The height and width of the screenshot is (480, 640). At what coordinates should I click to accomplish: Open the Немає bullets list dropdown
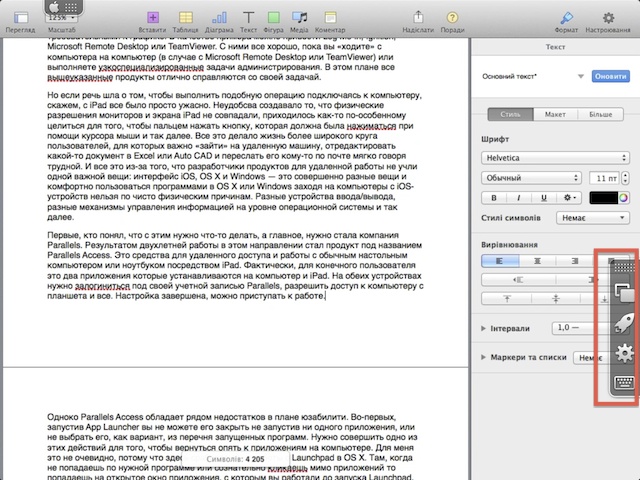(x=592, y=358)
